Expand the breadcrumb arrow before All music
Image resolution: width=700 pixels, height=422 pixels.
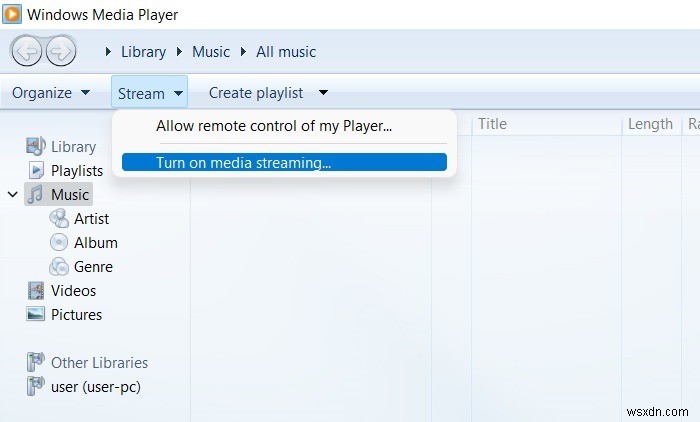[243, 51]
